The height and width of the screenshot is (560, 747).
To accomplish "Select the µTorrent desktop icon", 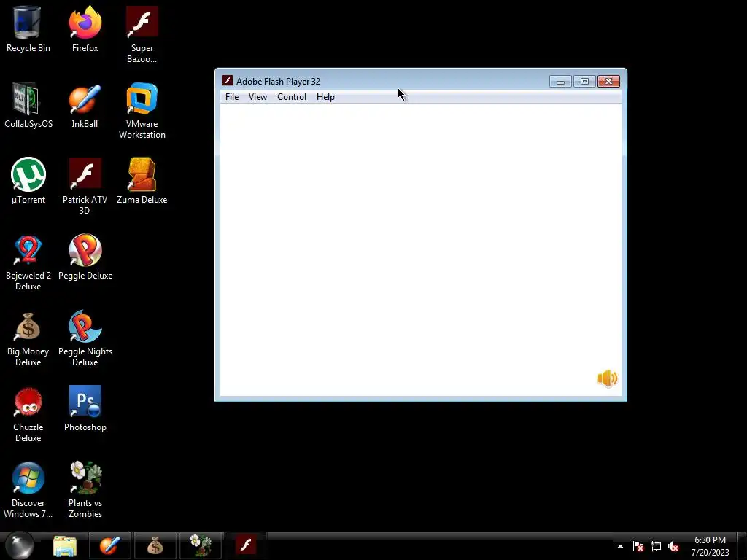I will tap(28, 181).
